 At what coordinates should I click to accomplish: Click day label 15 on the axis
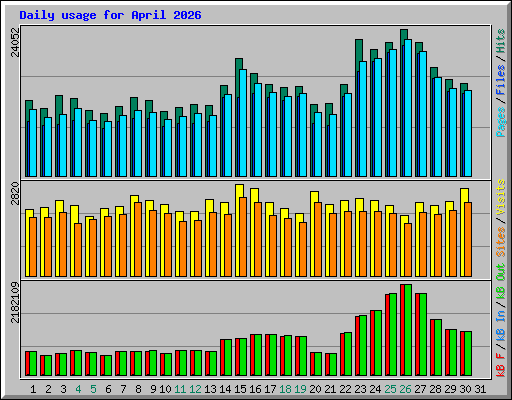tap(240, 389)
